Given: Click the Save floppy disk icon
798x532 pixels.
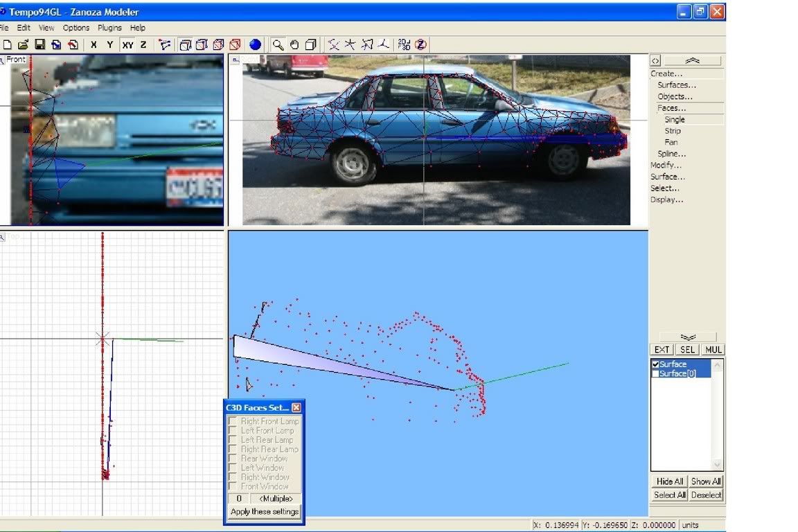Looking at the screenshot, I should click(x=39, y=45).
